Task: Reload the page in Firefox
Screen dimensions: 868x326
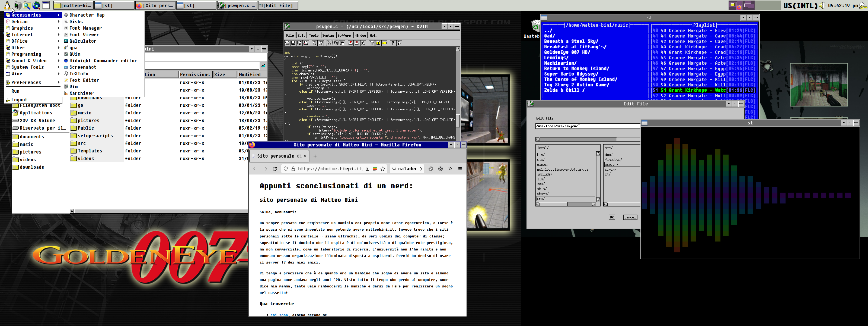Action: [x=275, y=169]
